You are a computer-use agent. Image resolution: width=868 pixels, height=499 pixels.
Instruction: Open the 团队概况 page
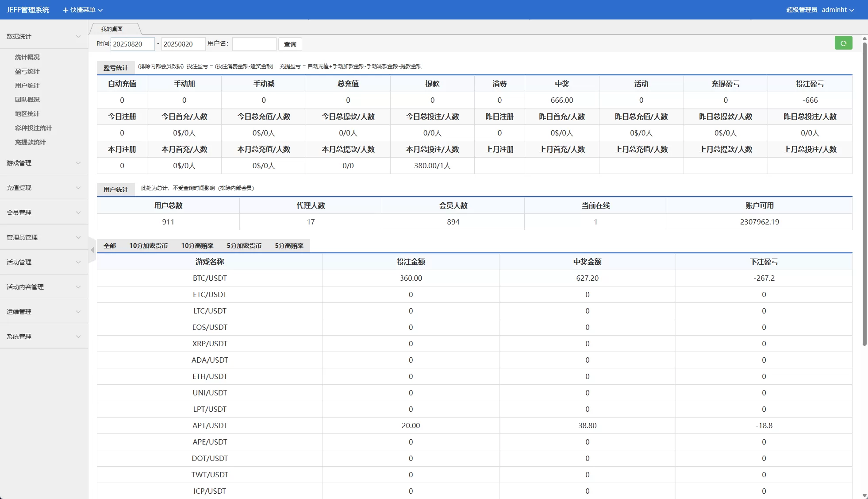pyautogui.click(x=27, y=100)
